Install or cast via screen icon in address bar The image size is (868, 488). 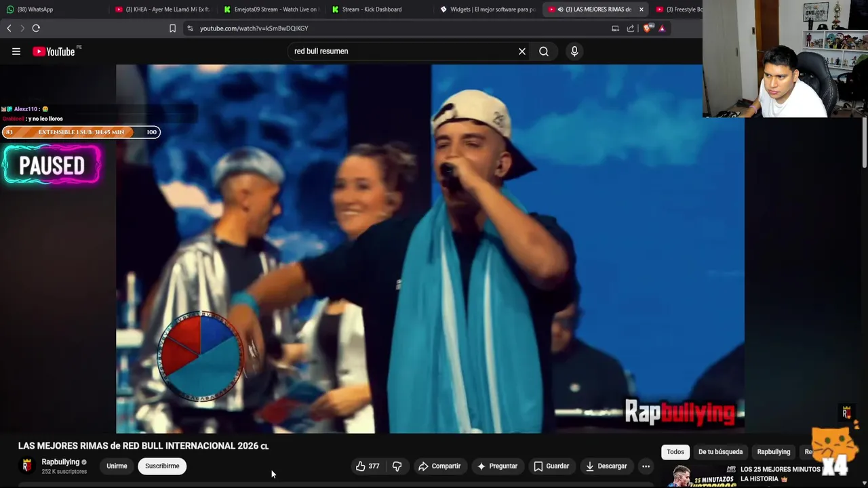pos(615,28)
